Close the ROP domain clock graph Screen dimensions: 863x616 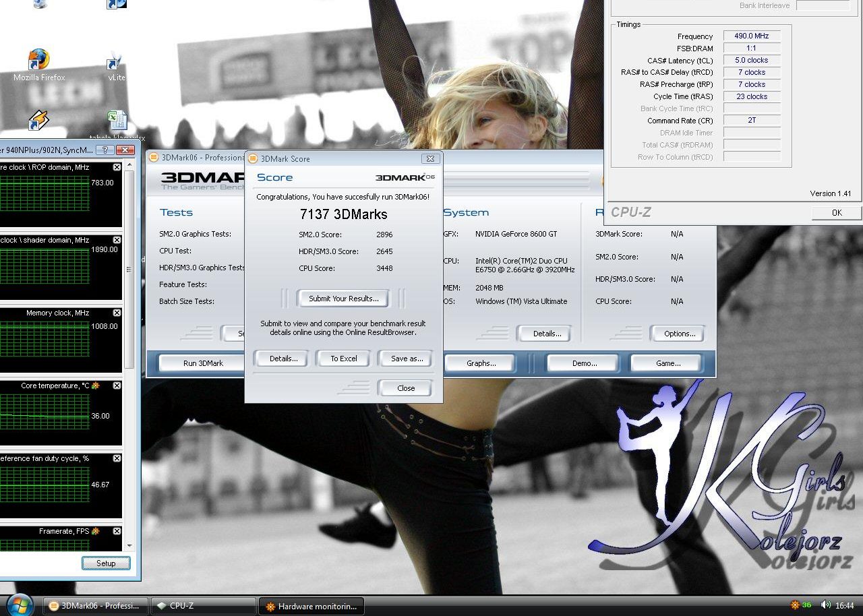pyautogui.click(x=117, y=167)
